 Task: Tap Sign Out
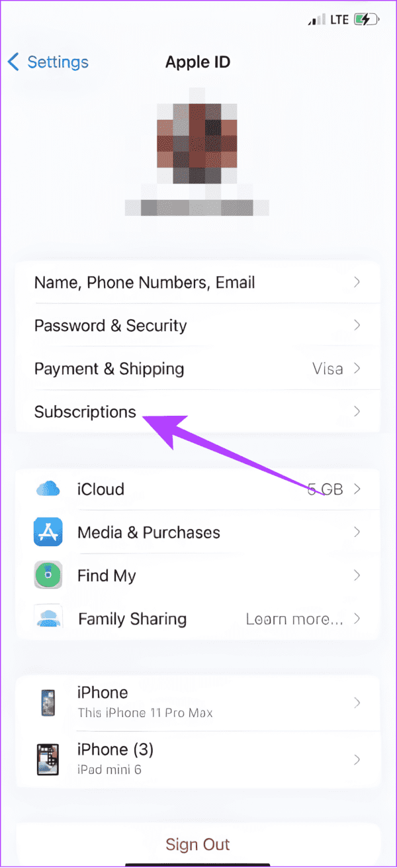tap(198, 844)
